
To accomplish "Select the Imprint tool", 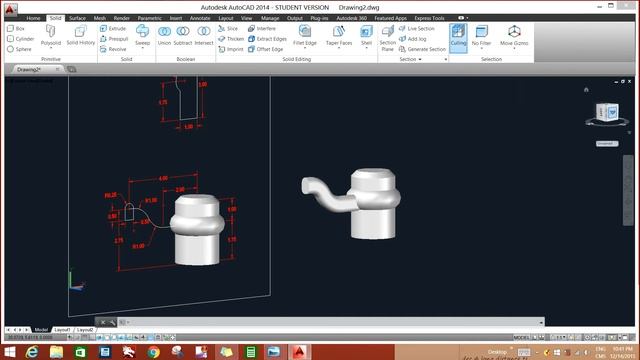I will (231, 49).
